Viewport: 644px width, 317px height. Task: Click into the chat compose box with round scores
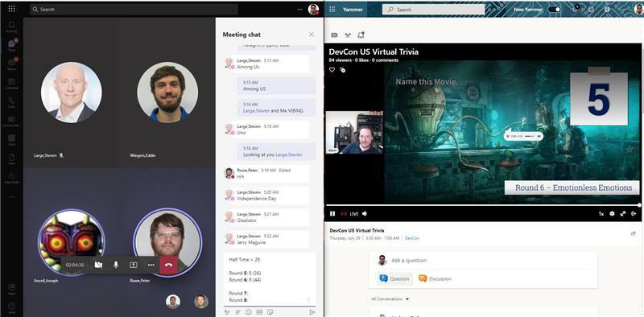[x=270, y=279]
